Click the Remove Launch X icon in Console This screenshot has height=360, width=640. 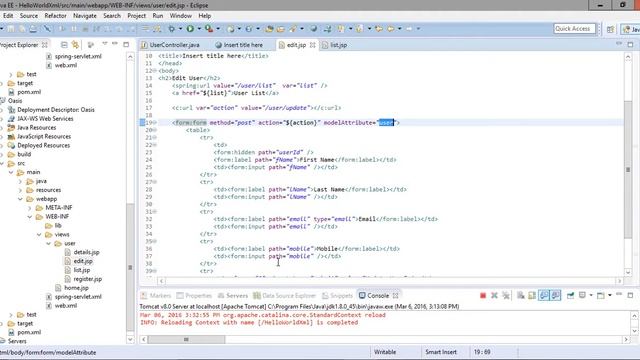(494, 295)
